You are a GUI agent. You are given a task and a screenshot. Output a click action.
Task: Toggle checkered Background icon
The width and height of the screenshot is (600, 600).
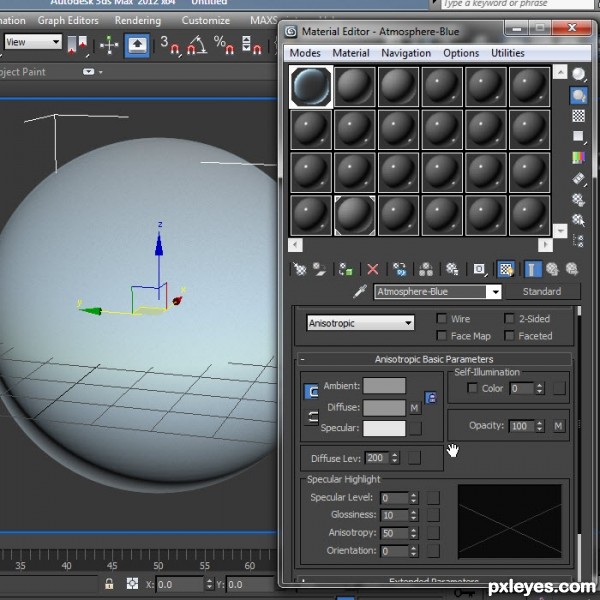pyautogui.click(x=578, y=116)
